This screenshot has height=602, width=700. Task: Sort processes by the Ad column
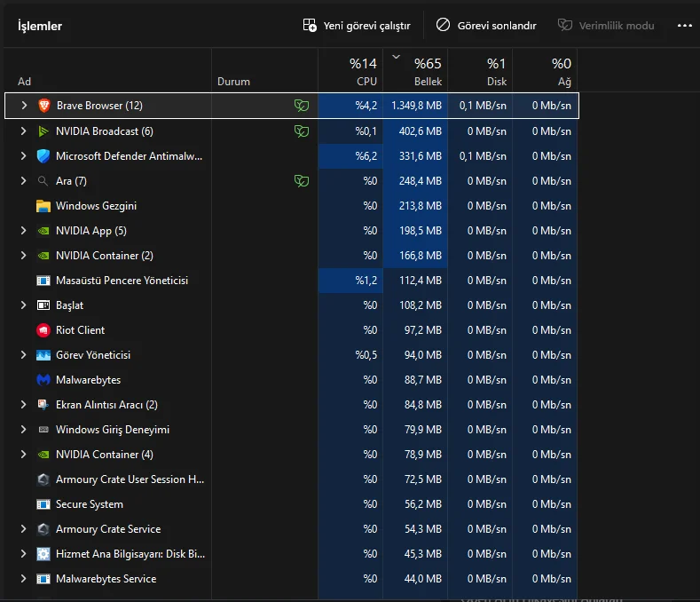[x=107, y=70]
